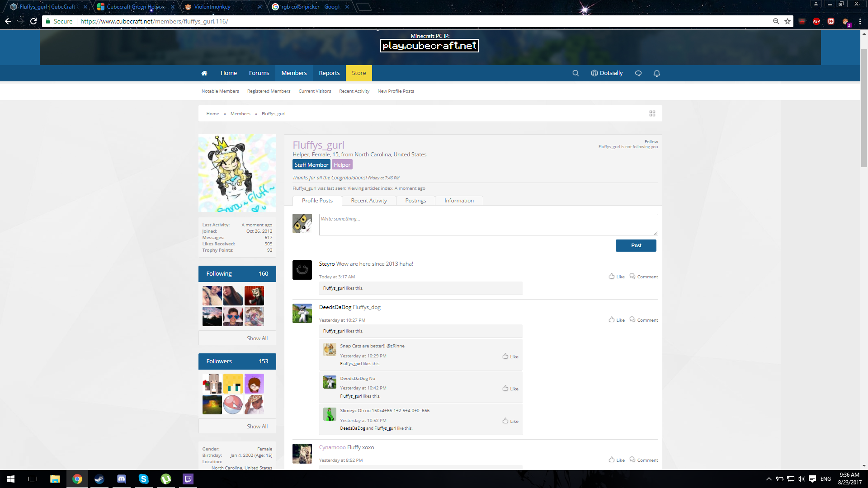
Task: Open the yellow Store nav item
Action: tap(359, 73)
